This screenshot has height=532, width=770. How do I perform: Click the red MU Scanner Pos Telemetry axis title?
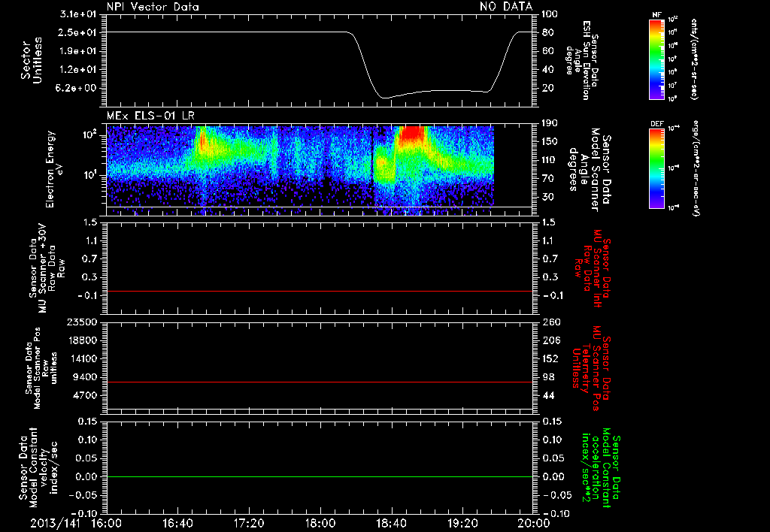[x=592, y=368]
